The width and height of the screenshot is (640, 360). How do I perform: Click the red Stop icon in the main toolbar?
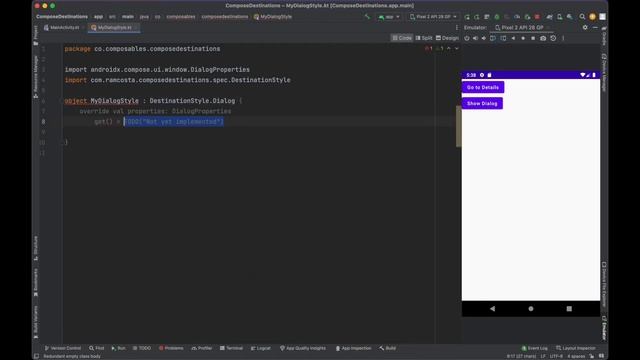(x=537, y=17)
